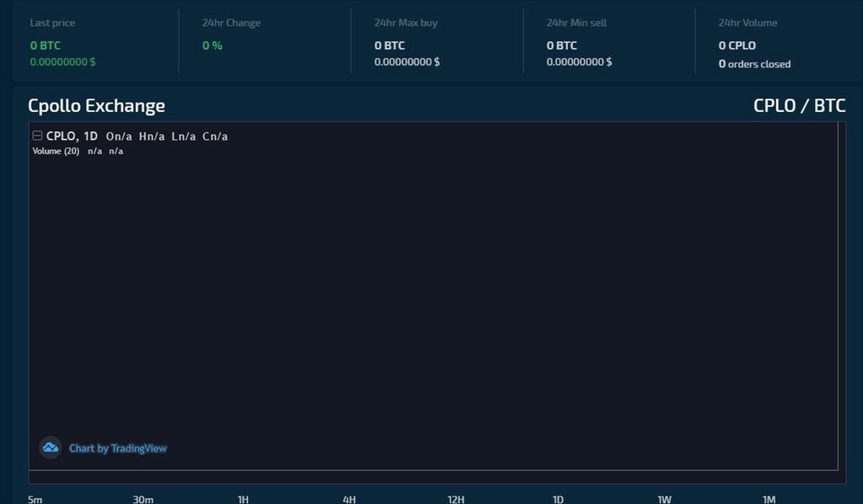Image resolution: width=863 pixels, height=504 pixels.
Task: Open the Chart by TradingView link
Action: pyautogui.click(x=118, y=448)
